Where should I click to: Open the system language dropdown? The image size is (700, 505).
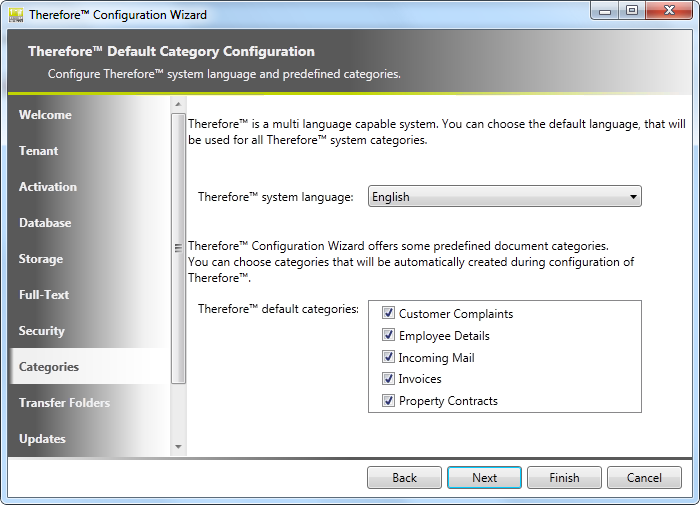[x=505, y=197]
